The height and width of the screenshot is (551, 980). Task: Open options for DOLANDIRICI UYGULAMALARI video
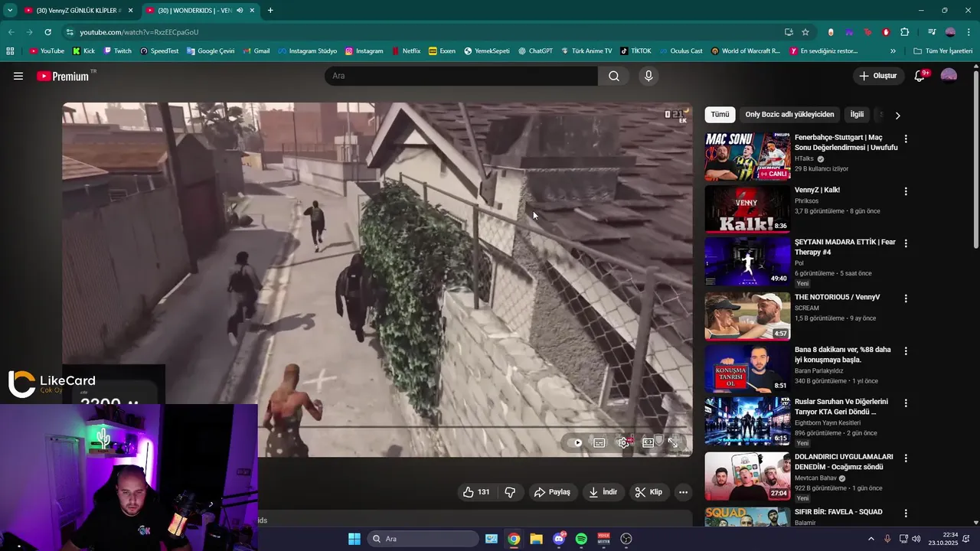point(906,458)
